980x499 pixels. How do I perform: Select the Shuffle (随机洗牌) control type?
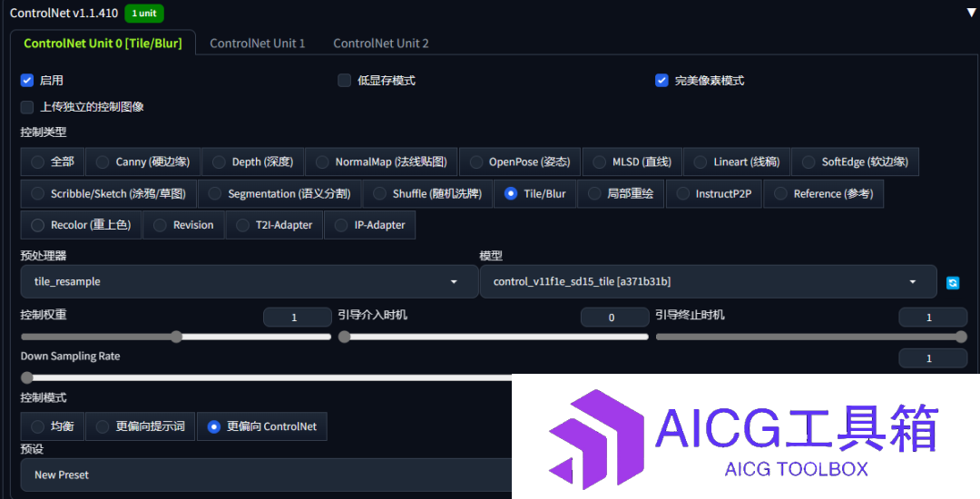pyautogui.click(x=427, y=193)
